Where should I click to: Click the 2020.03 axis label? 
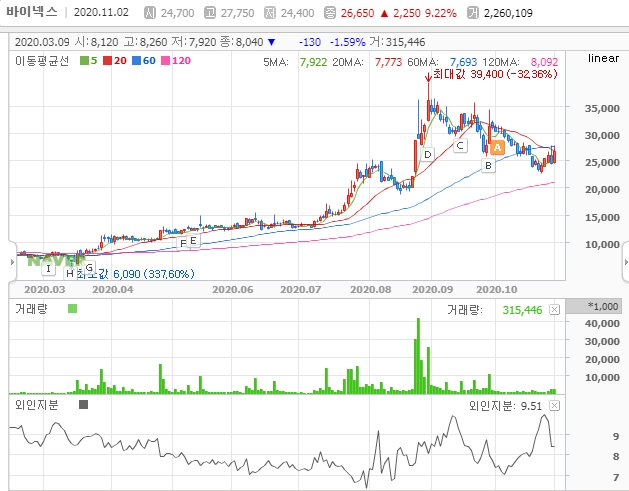[x=45, y=290]
